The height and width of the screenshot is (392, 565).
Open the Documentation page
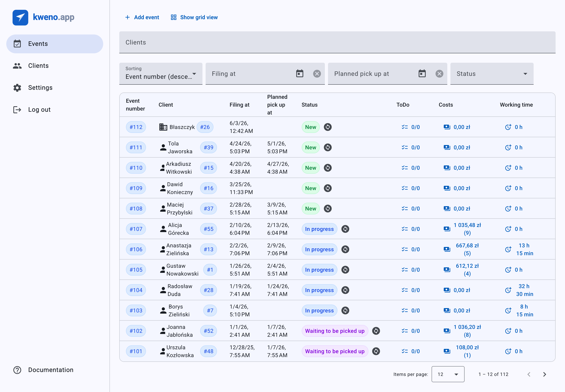click(x=55, y=370)
